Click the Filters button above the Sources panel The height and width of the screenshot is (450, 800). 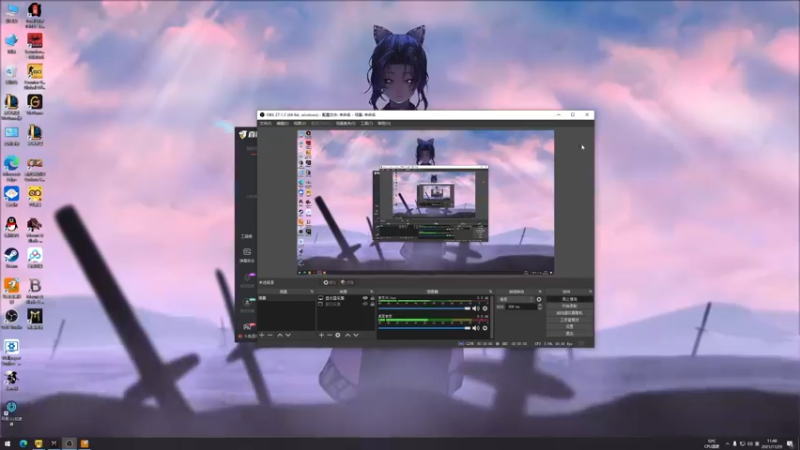(x=347, y=282)
